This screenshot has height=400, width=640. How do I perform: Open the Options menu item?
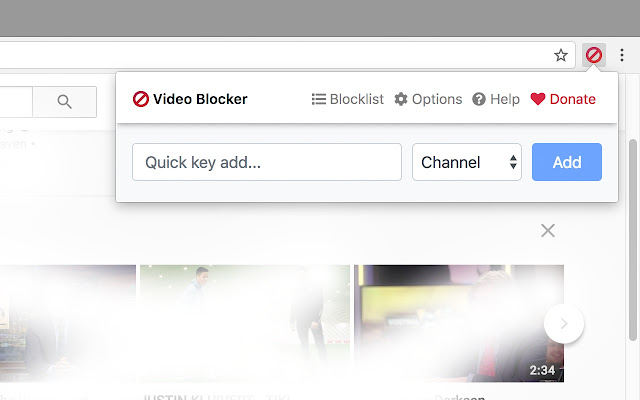point(428,99)
